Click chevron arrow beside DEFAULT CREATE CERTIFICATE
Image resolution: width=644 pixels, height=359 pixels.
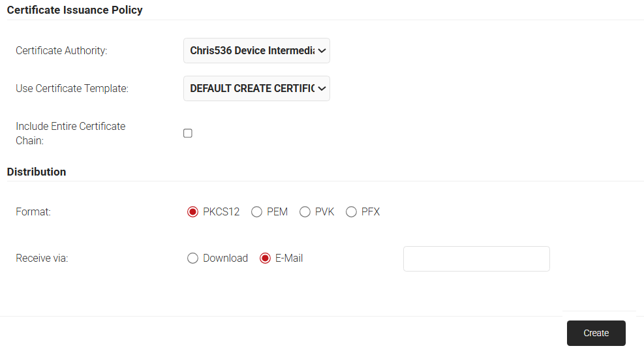click(322, 89)
